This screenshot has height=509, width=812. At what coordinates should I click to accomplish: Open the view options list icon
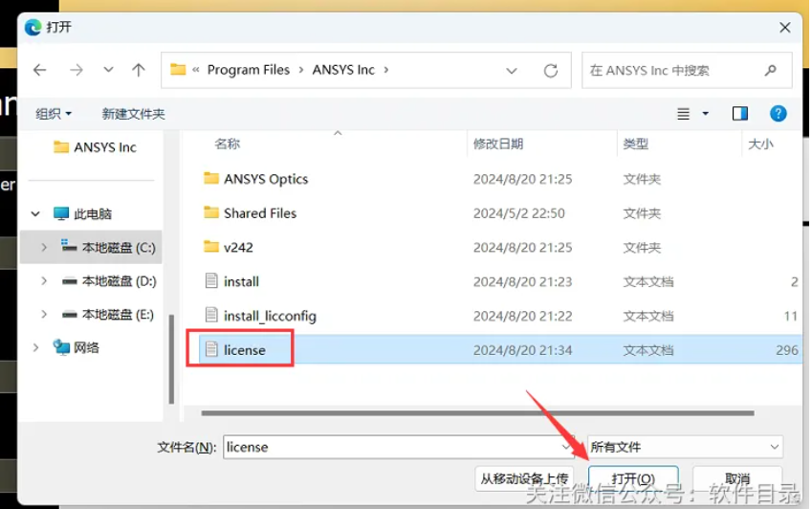point(684,113)
